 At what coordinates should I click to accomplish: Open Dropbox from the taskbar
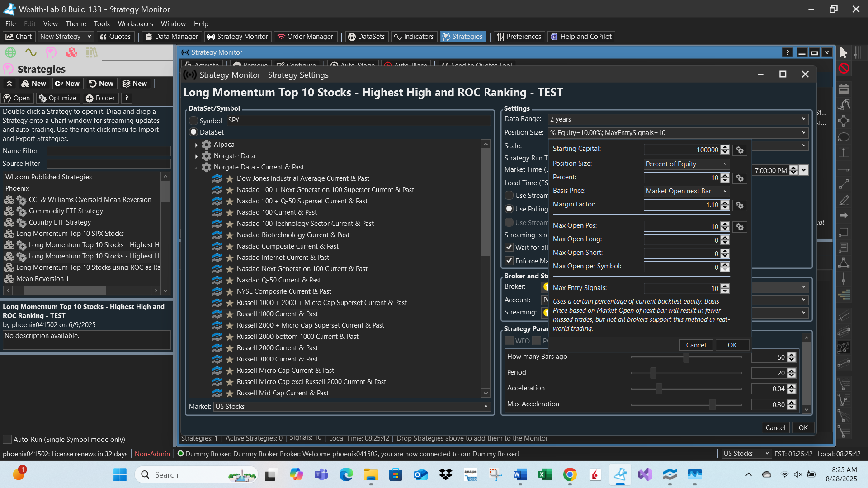[x=446, y=474]
